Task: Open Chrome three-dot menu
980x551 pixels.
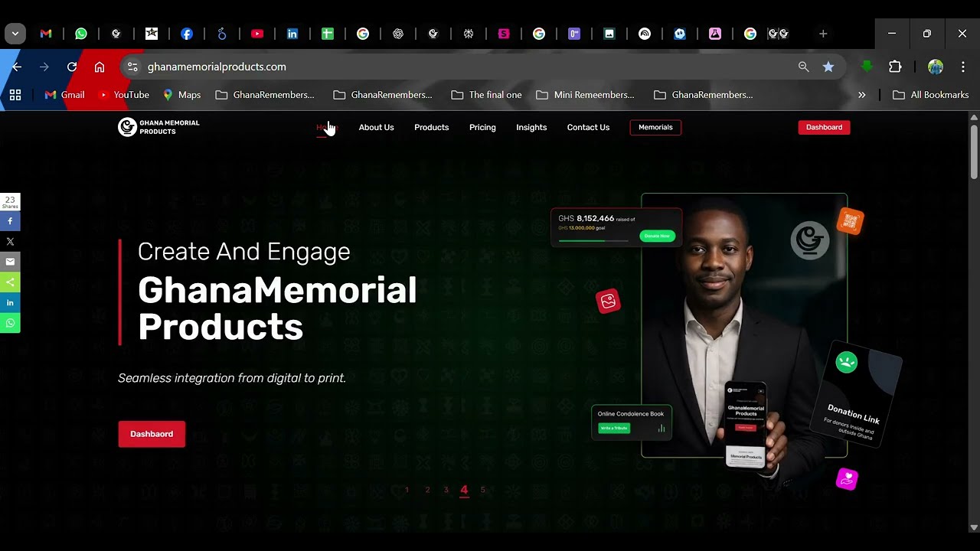Action: click(962, 67)
